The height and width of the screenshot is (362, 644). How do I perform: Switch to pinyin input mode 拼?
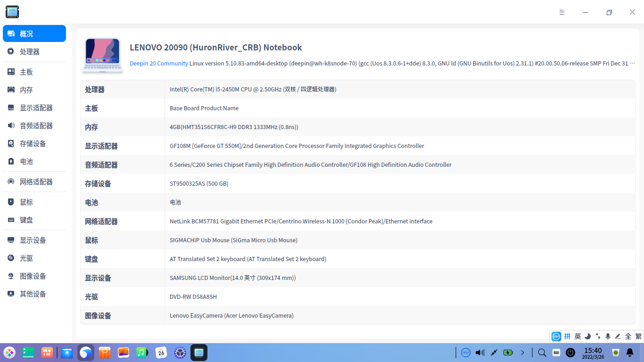pyautogui.click(x=567, y=336)
